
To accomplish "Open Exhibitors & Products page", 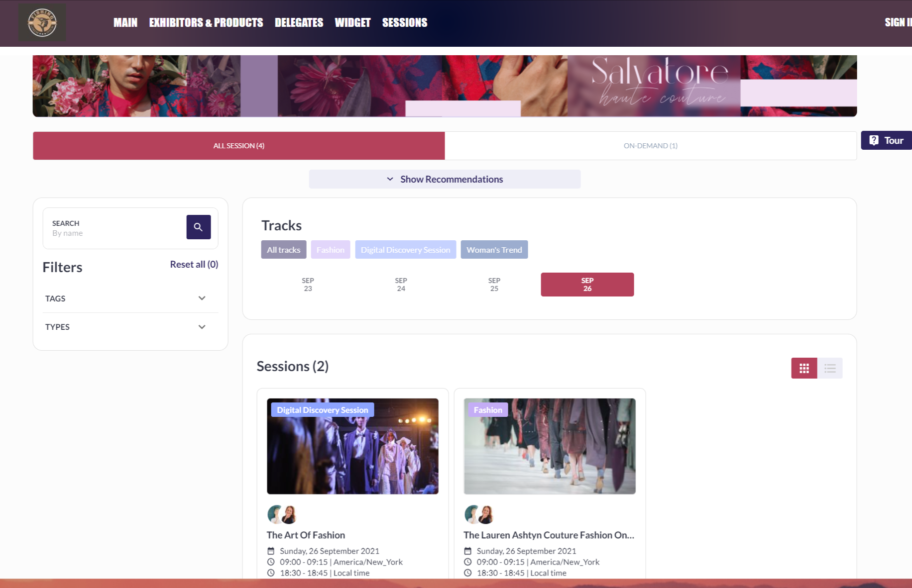I will point(206,22).
